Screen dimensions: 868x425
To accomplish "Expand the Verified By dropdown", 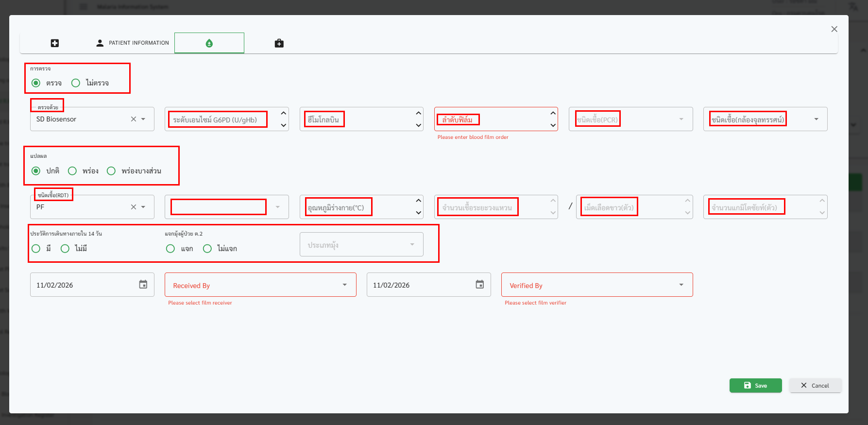I will [681, 285].
